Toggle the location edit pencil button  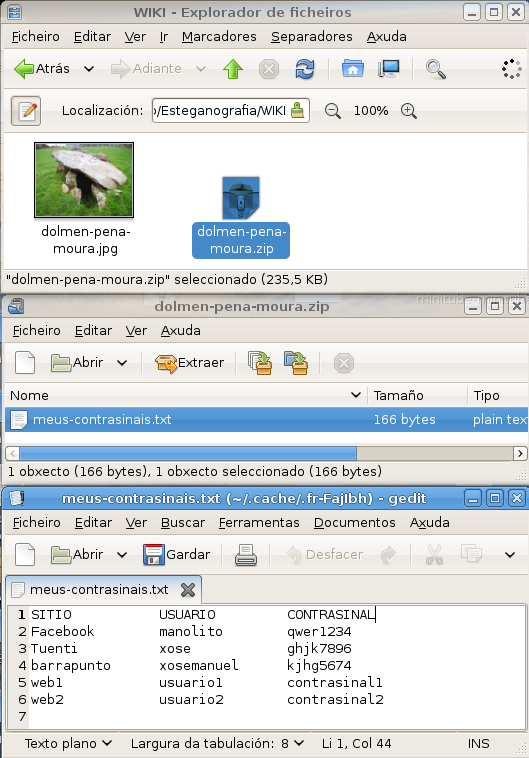click(26, 111)
